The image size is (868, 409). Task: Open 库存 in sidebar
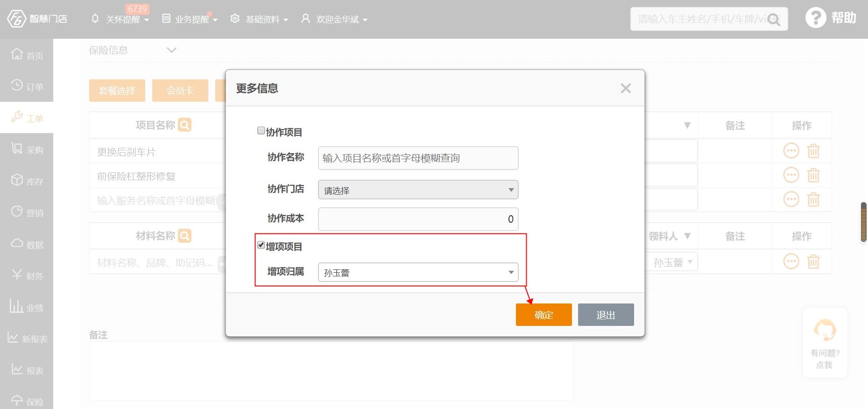[x=27, y=181]
